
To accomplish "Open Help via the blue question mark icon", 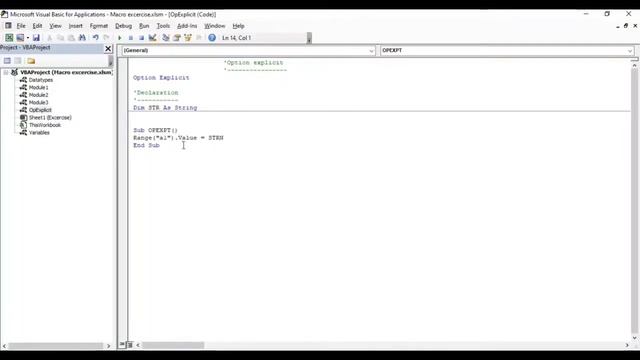I will pyautogui.click(x=212, y=38).
